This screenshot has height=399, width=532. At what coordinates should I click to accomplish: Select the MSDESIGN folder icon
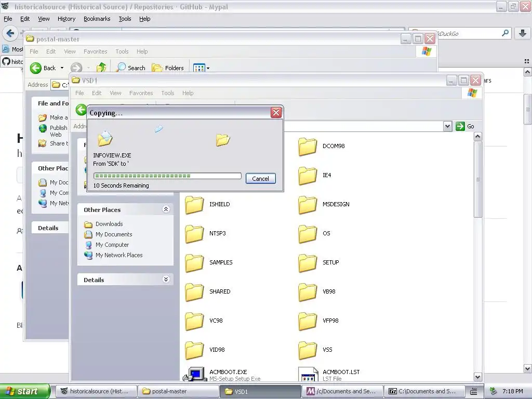[308, 205]
